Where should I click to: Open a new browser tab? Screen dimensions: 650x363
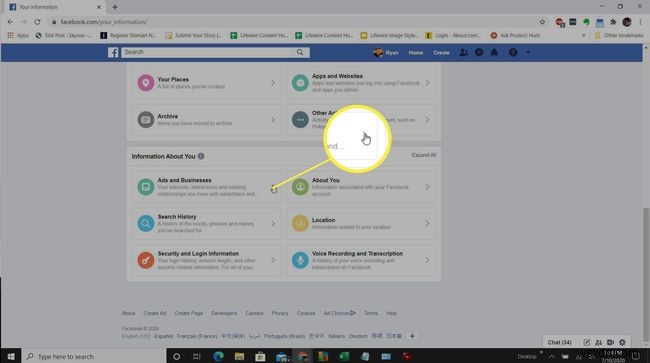pyautogui.click(x=115, y=7)
